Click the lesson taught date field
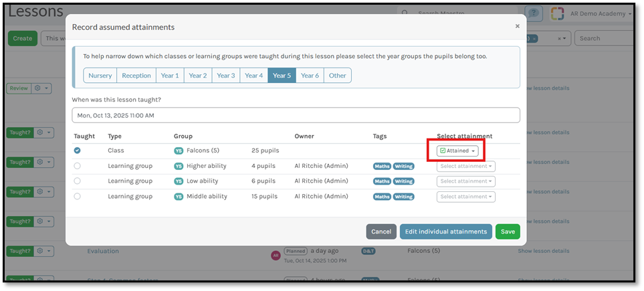The image size is (644, 291). (295, 115)
